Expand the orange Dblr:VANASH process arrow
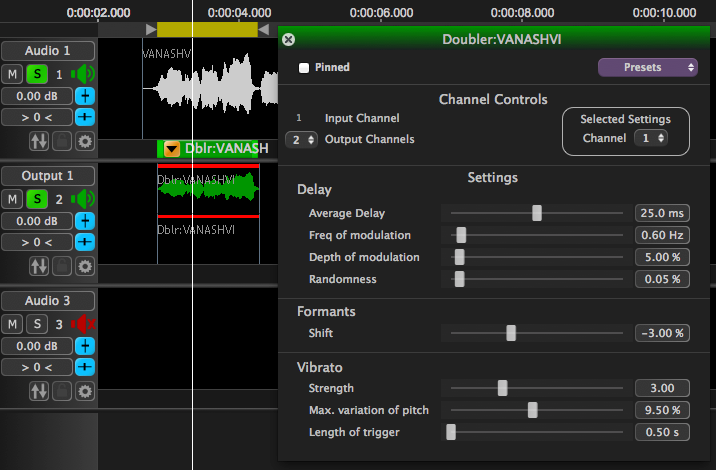716x470 pixels. [x=171, y=149]
